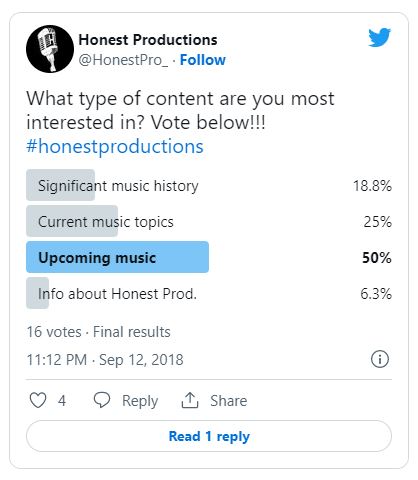Select the Upcoming music poll result
This screenshot has height=480, width=418.
click(x=209, y=257)
